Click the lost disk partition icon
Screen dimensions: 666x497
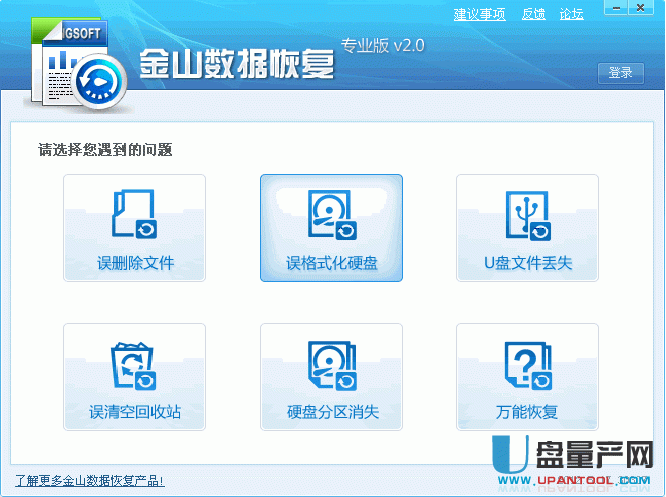pos(331,366)
